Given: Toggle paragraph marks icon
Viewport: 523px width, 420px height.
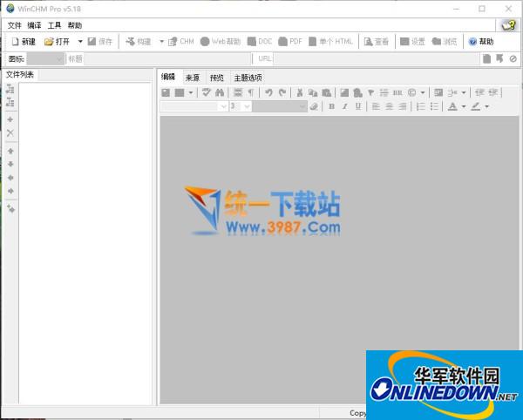Looking at the screenshot, I should tap(251, 92).
